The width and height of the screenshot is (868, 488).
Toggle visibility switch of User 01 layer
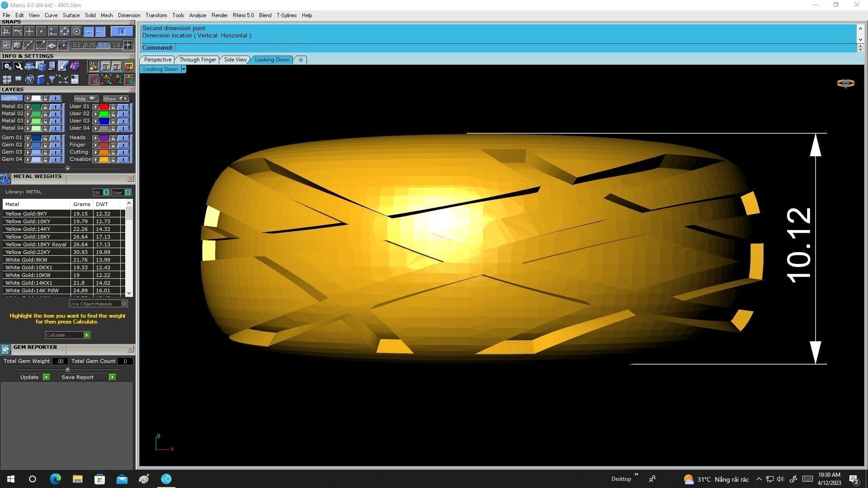(123, 107)
